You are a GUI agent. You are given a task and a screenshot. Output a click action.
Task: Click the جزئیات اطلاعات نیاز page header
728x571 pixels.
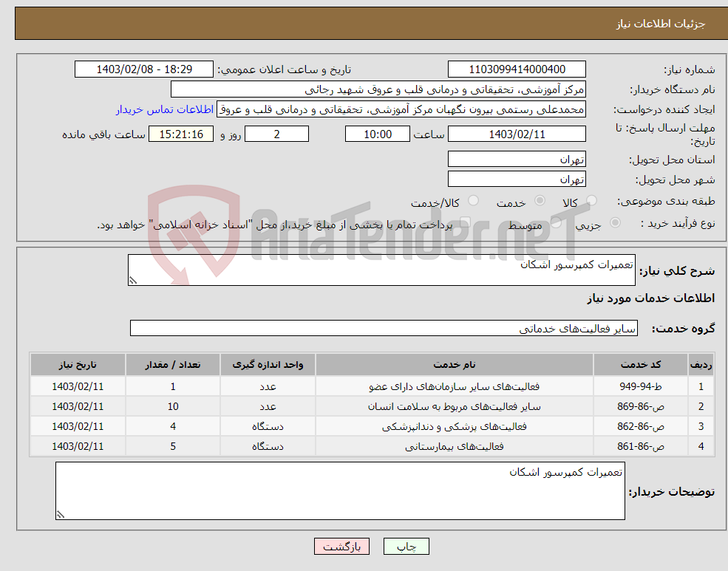coord(661,24)
